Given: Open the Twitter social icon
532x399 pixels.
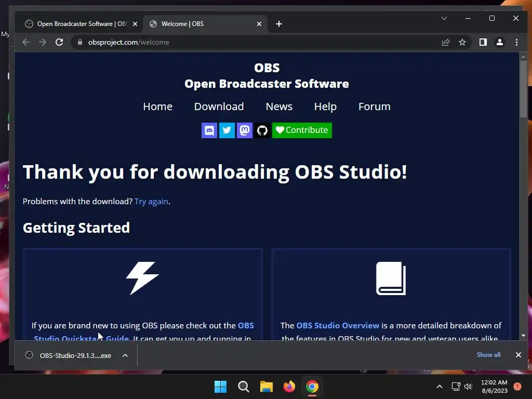Looking at the screenshot, I should coord(227,130).
